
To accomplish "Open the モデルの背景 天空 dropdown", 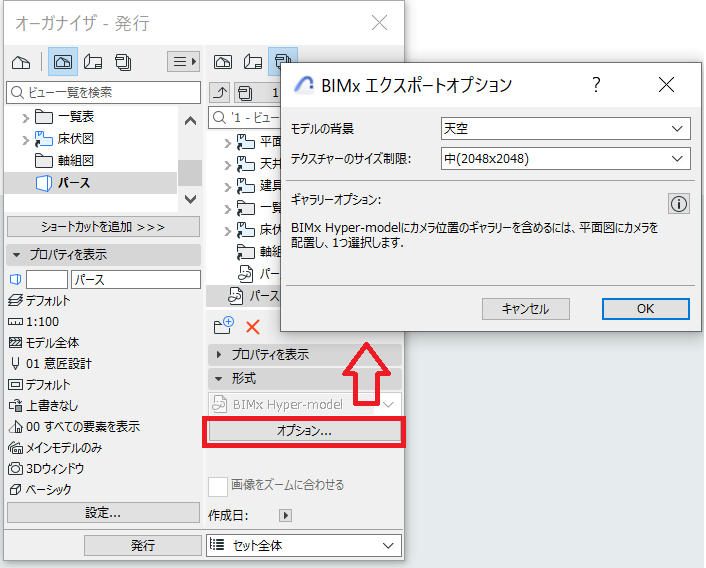I will 566,129.
